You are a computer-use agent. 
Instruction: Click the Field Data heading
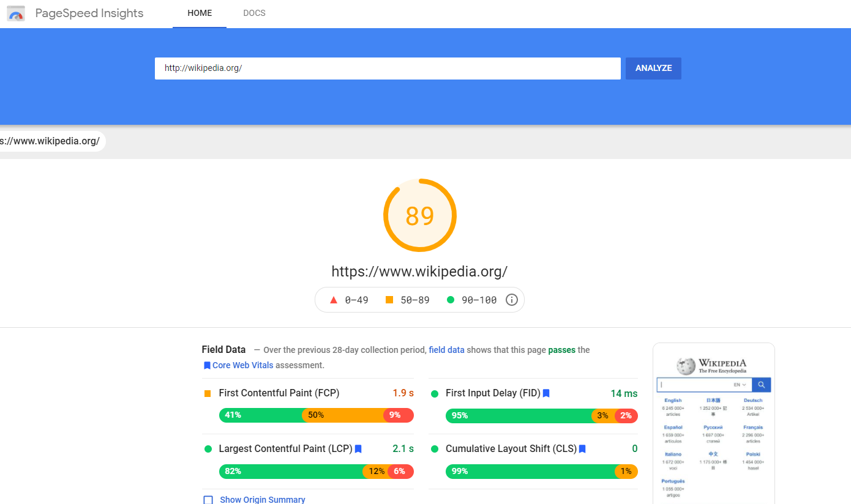(x=223, y=350)
